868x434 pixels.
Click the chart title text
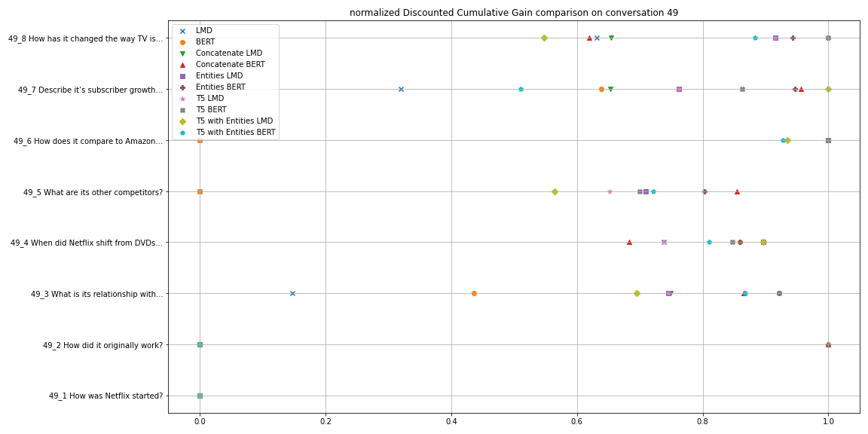click(513, 13)
